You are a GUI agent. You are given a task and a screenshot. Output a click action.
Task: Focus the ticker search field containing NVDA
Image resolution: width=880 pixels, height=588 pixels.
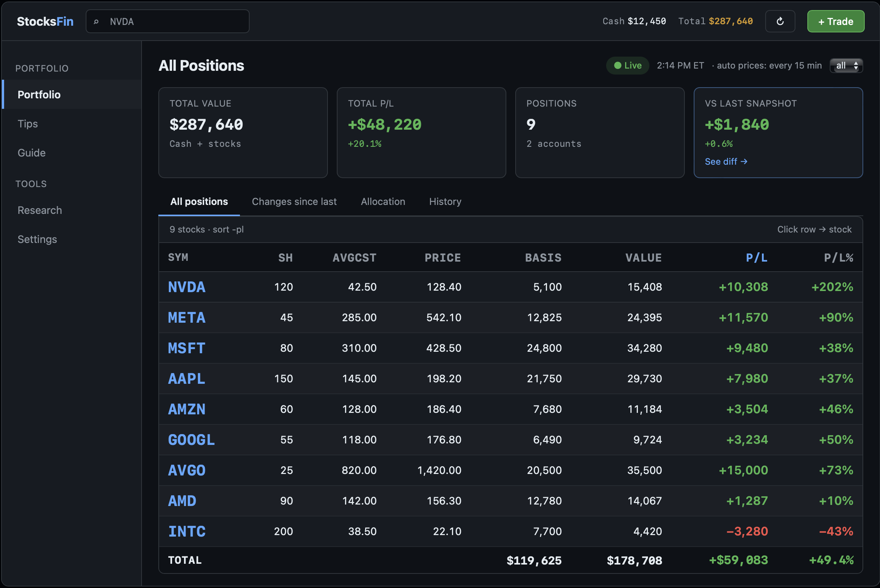coord(167,21)
